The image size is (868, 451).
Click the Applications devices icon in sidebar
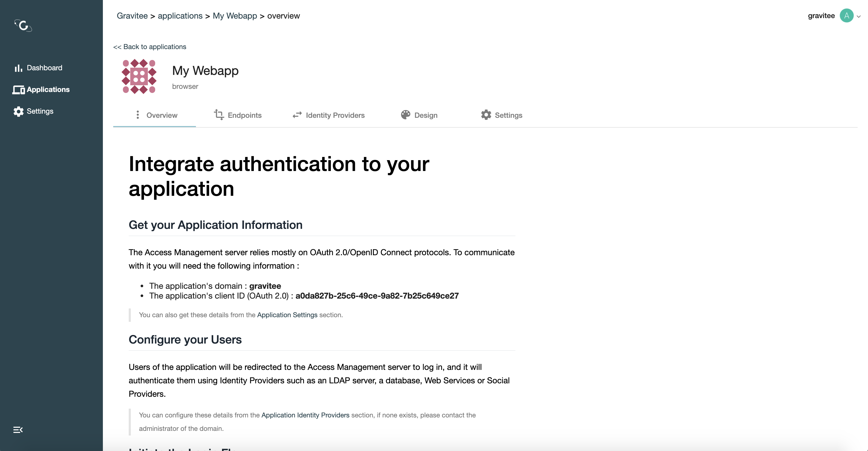tap(19, 90)
